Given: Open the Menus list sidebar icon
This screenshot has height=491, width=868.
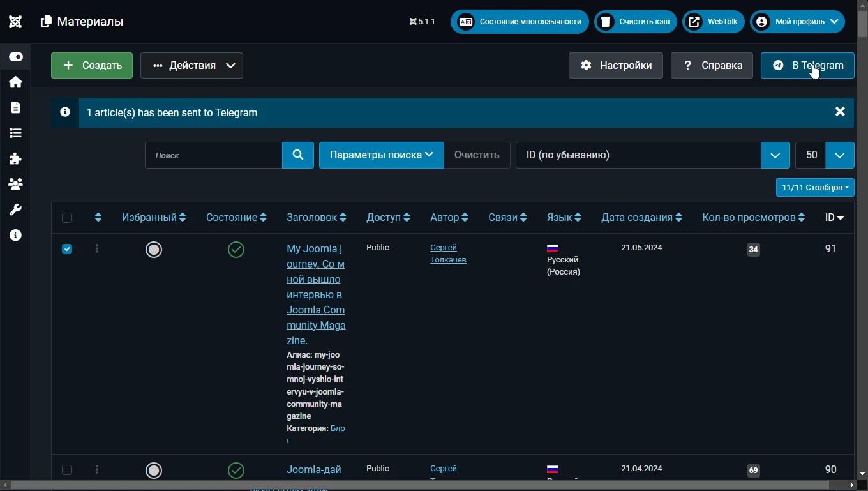Looking at the screenshot, I should click(x=15, y=133).
